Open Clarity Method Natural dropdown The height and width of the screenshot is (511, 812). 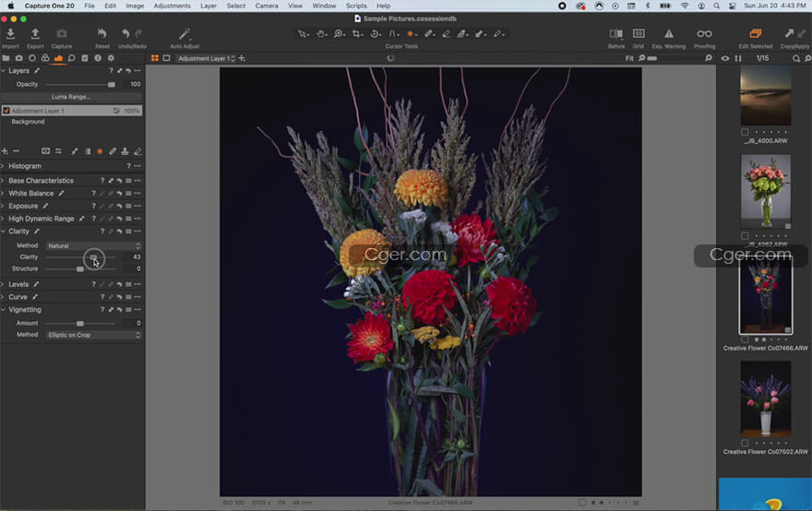pos(94,246)
